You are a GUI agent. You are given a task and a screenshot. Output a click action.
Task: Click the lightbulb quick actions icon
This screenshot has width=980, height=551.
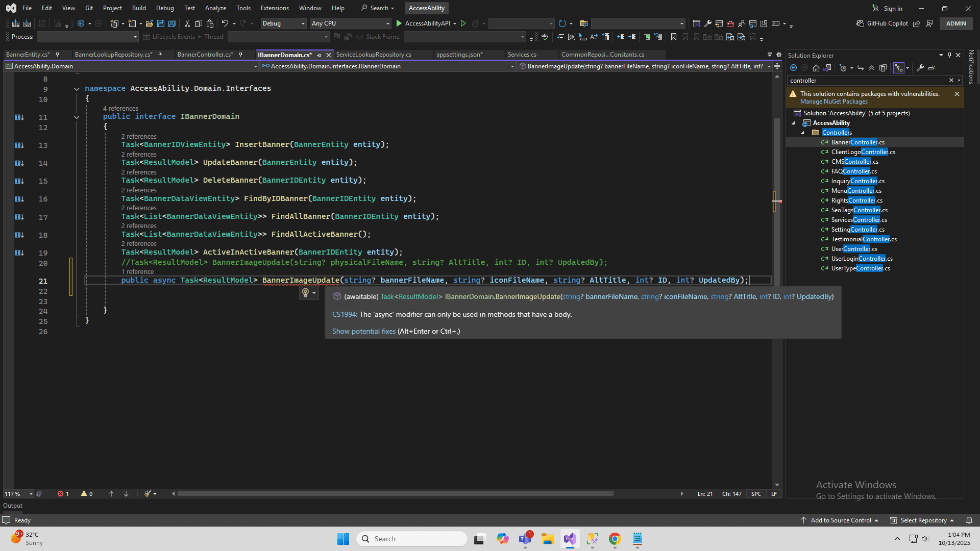305,292
